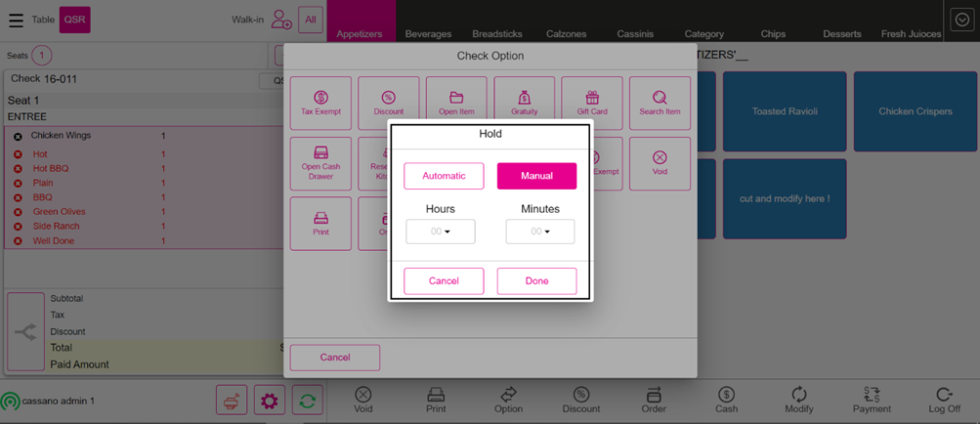Open the settings gear button
980x424 pixels.
(269, 401)
